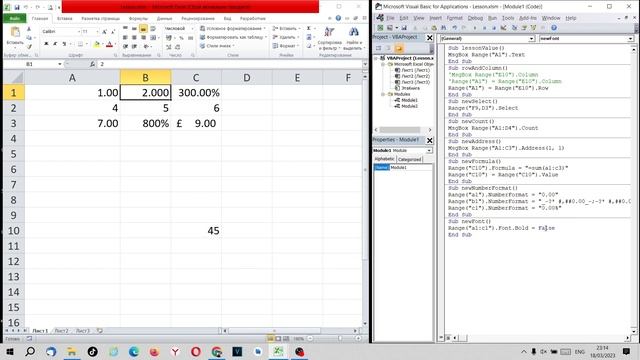The image size is (640, 360).
Task: Click the Find & Select binoculars icon
Action: click(x=353, y=32)
